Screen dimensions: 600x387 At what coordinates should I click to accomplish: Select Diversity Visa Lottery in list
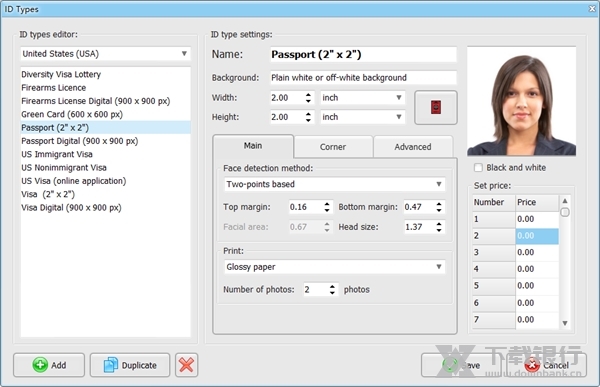coord(106,74)
